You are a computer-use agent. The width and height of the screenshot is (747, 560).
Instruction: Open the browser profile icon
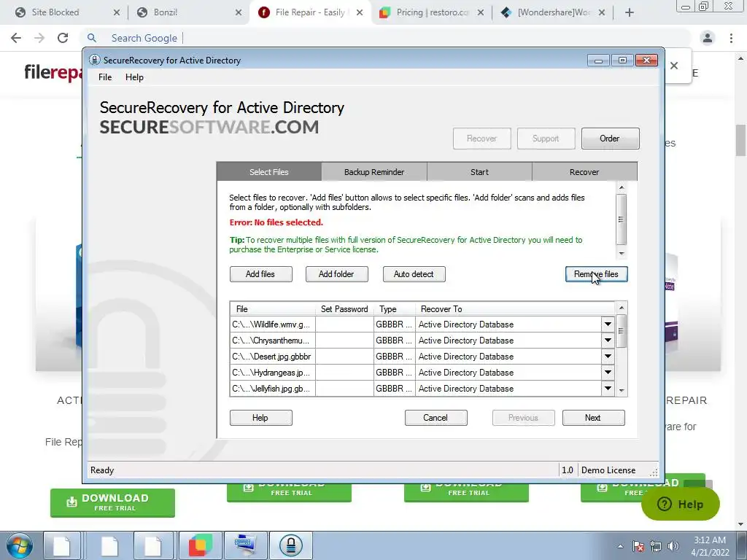[708, 38]
